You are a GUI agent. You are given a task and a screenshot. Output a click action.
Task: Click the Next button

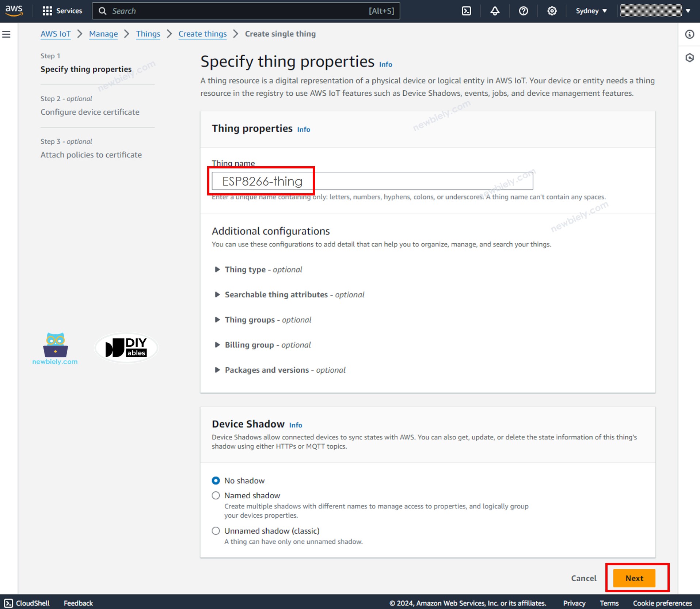pyautogui.click(x=634, y=578)
